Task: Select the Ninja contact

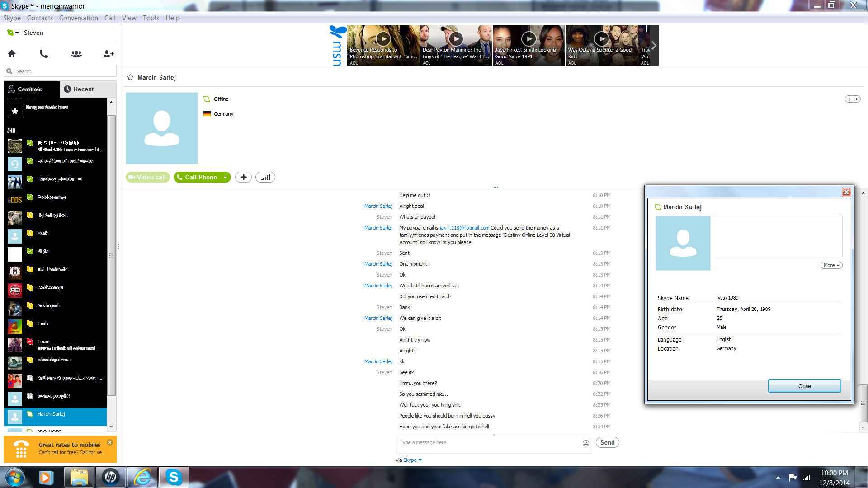Action: click(x=55, y=254)
